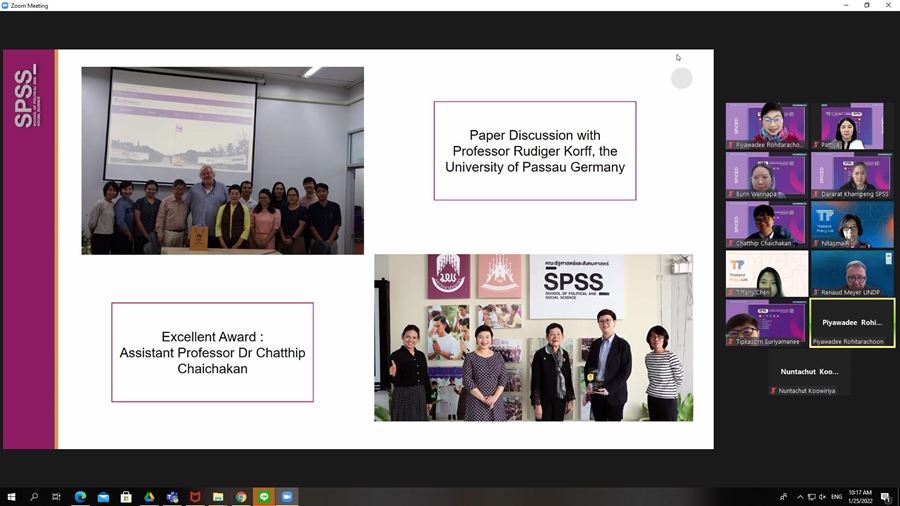900x506 pixels.
Task: Click the McAfee icon in the taskbar
Action: (x=195, y=497)
